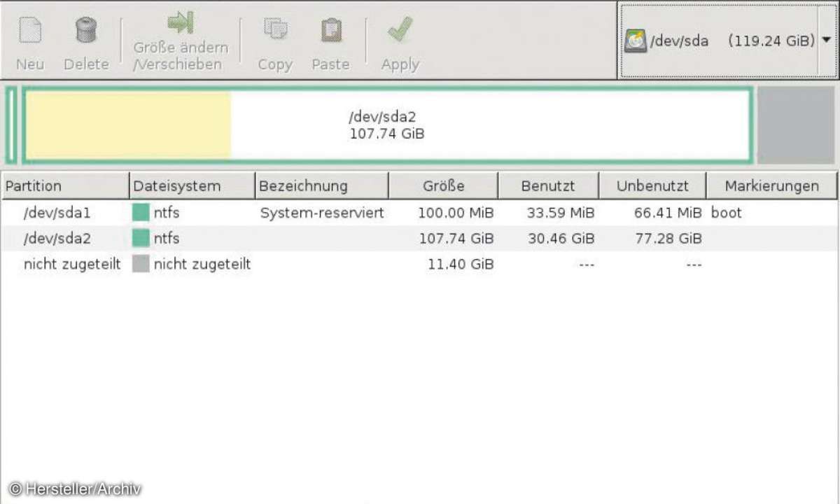This screenshot has height=504, width=840.
Task: Click the hard disk icon beside /dev/sda
Action: (635, 41)
